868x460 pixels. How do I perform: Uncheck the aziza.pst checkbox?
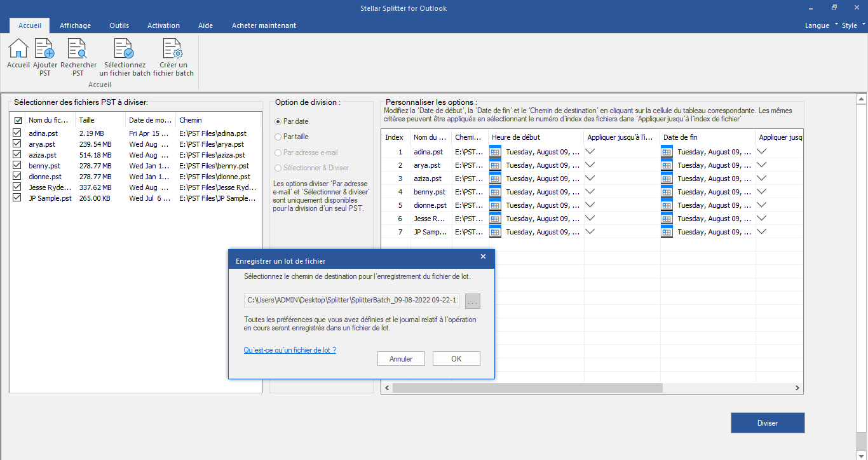[17, 154]
